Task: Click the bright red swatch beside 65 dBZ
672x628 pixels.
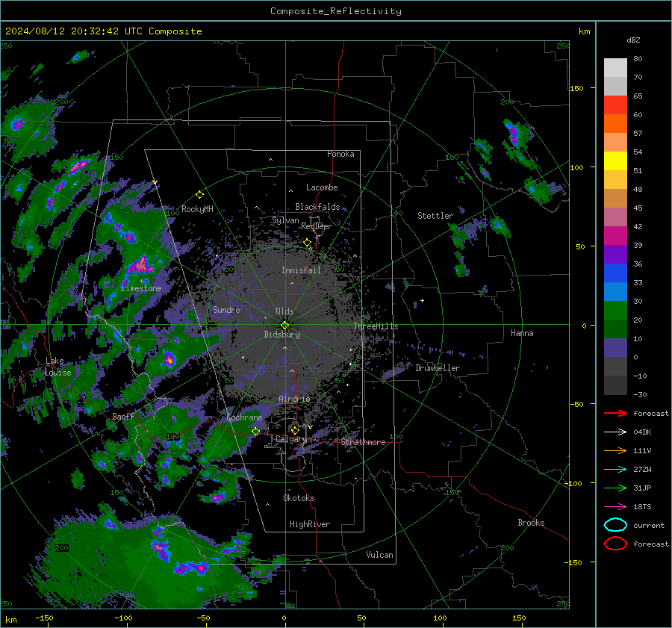Action: pos(615,105)
